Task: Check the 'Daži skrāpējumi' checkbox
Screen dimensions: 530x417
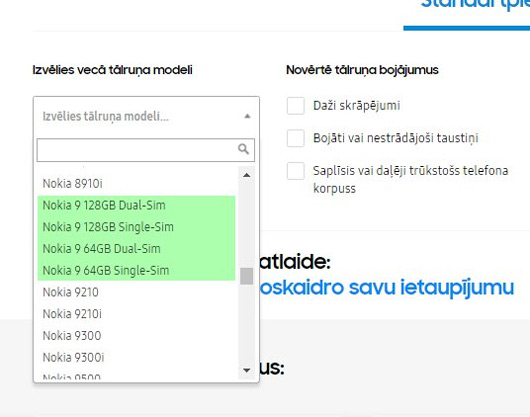Action: [296, 106]
